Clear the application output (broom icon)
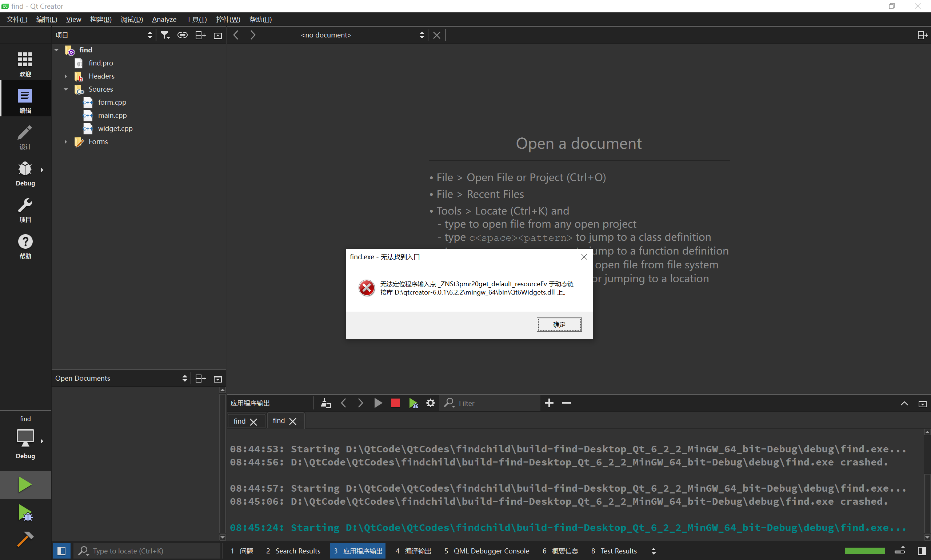 [x=325, y=403]
